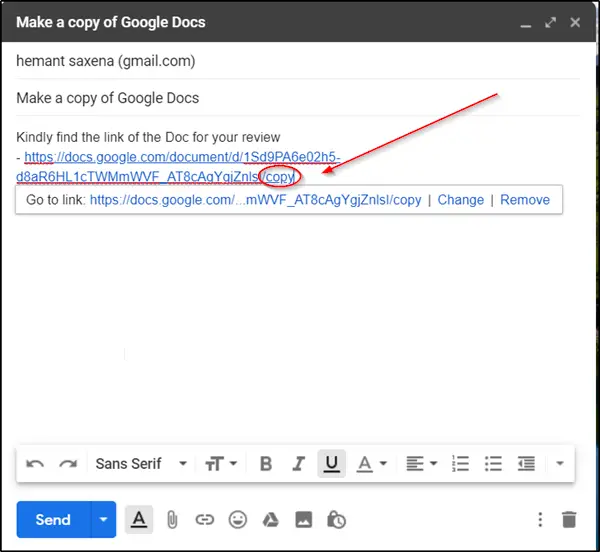Click the compose window title text

coord(111,23)
